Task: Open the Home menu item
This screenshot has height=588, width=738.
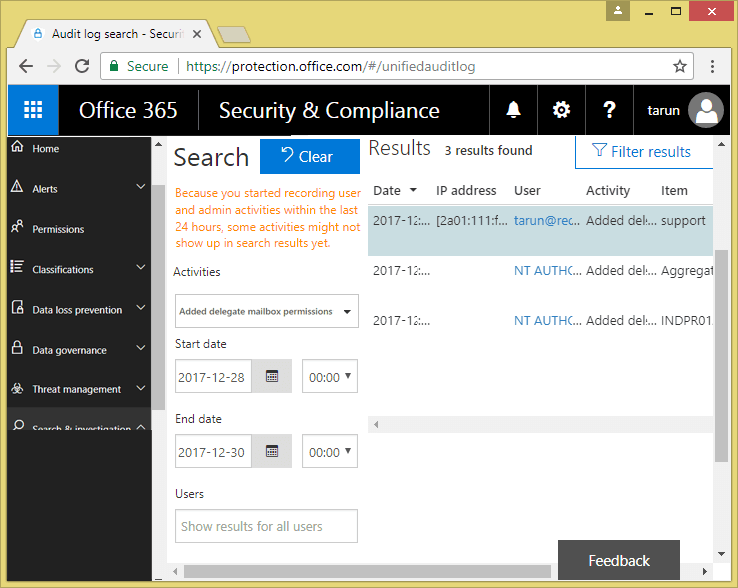Action: [46, 149]
